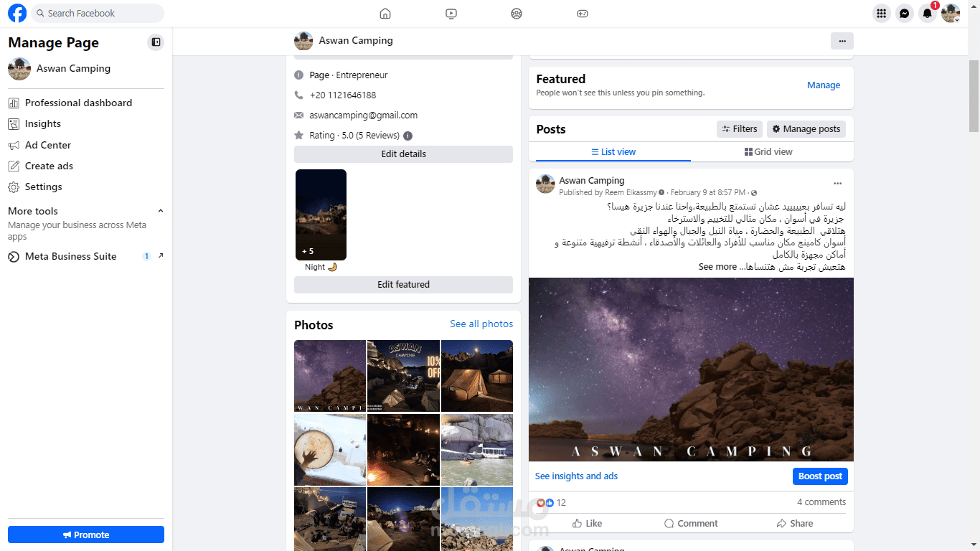Go to the Home feed icon
The width and height of the screenshot is (980, 551).
pyautogui.click(x=385, y=13)
